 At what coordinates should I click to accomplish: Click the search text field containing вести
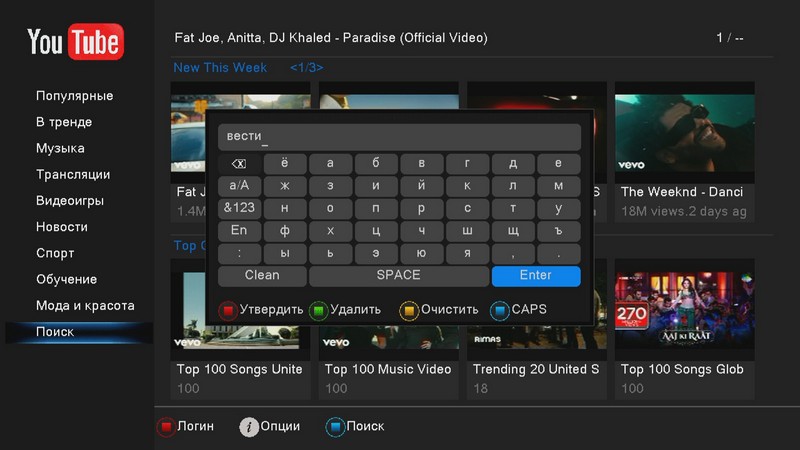[399, 137]
